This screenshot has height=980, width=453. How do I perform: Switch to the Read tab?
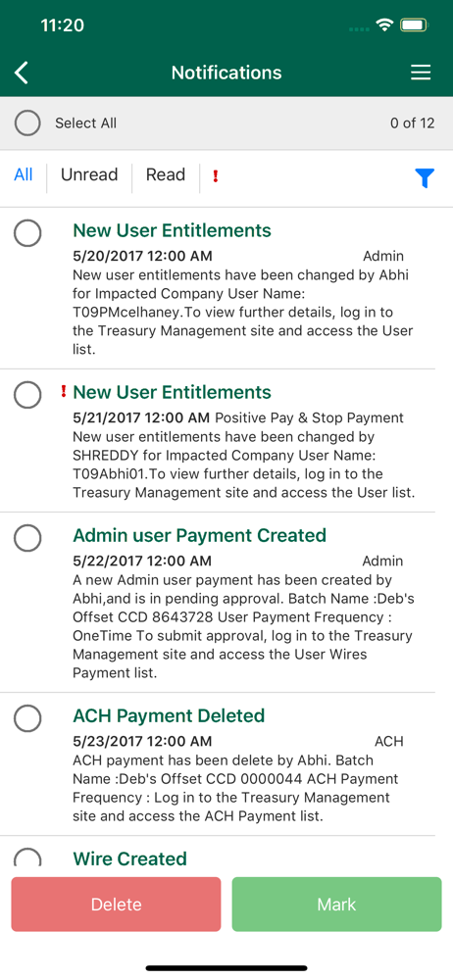pos(166,175)
